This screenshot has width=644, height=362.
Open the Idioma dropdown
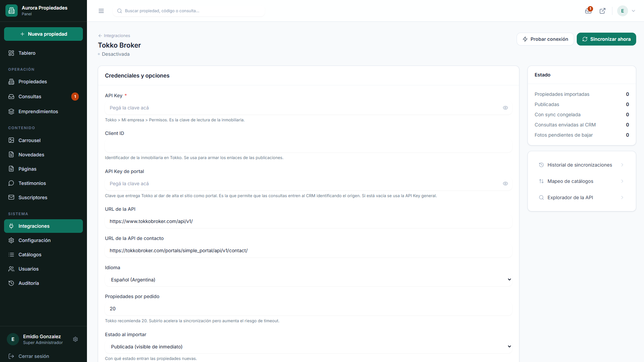coord(308,280)
